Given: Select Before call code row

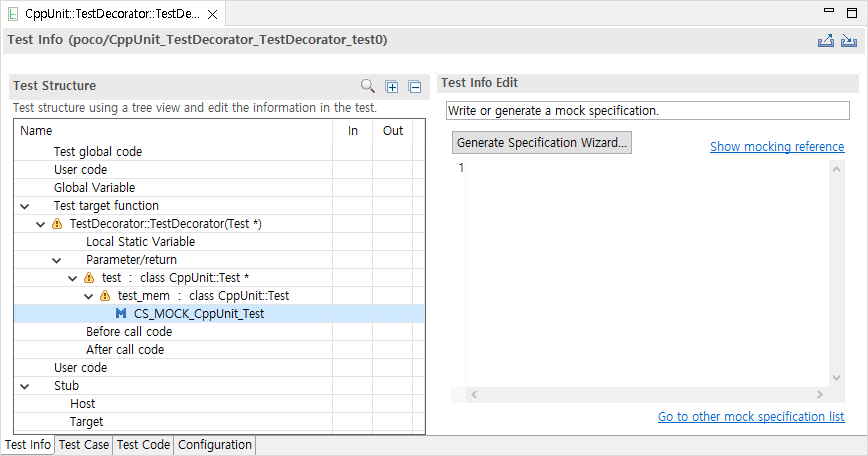Looking at the screenshot, I should pyautogui.click(x=219, y=331).
